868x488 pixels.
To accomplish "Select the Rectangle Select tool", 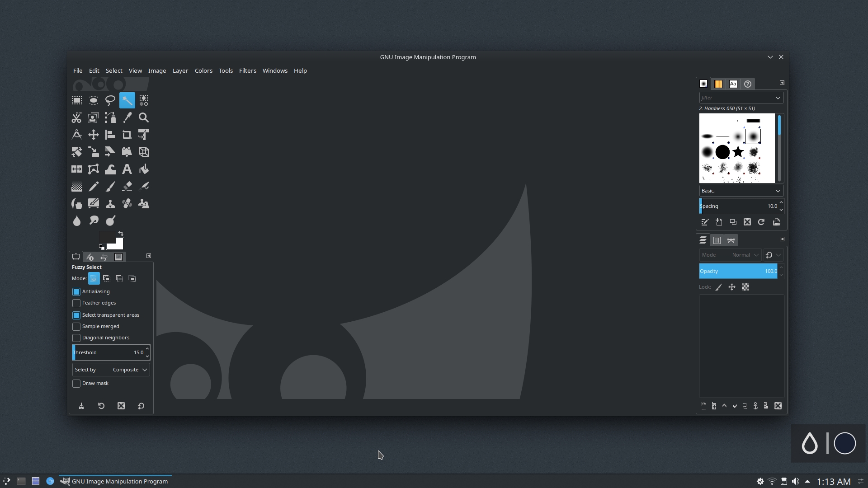I will (x=77, y=100).
